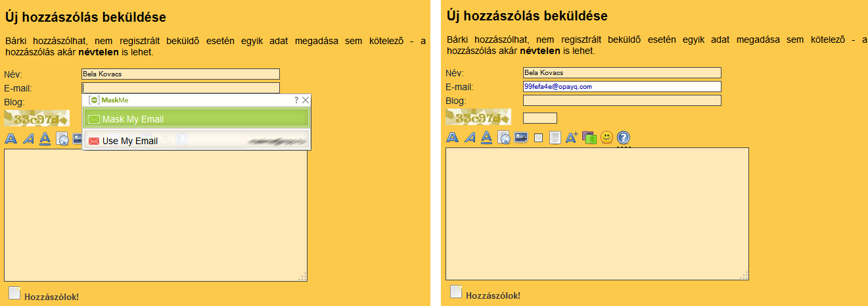Open the blue help icon in editor toolbar

point(624,138)
